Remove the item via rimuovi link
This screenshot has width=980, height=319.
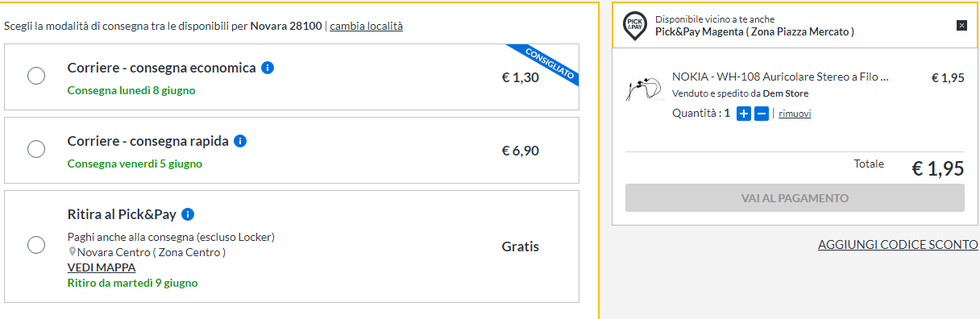tap(795, 114)
